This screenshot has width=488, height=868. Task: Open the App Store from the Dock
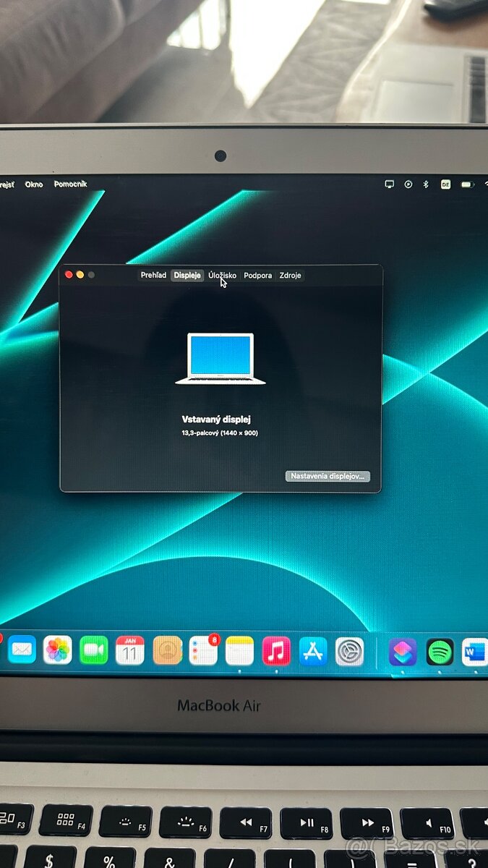313,651
